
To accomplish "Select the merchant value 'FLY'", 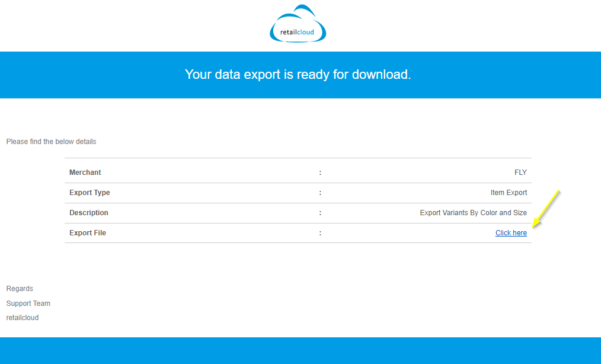I will 520,173.
